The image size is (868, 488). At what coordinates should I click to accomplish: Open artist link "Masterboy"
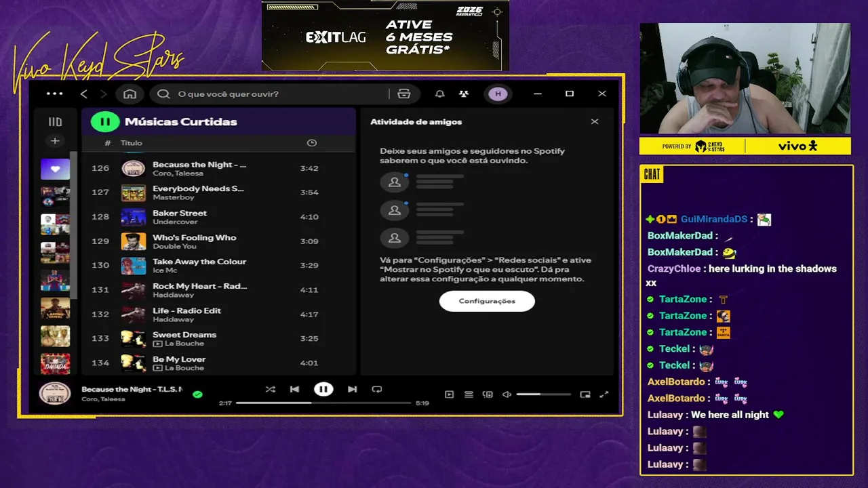coord(174,197)
